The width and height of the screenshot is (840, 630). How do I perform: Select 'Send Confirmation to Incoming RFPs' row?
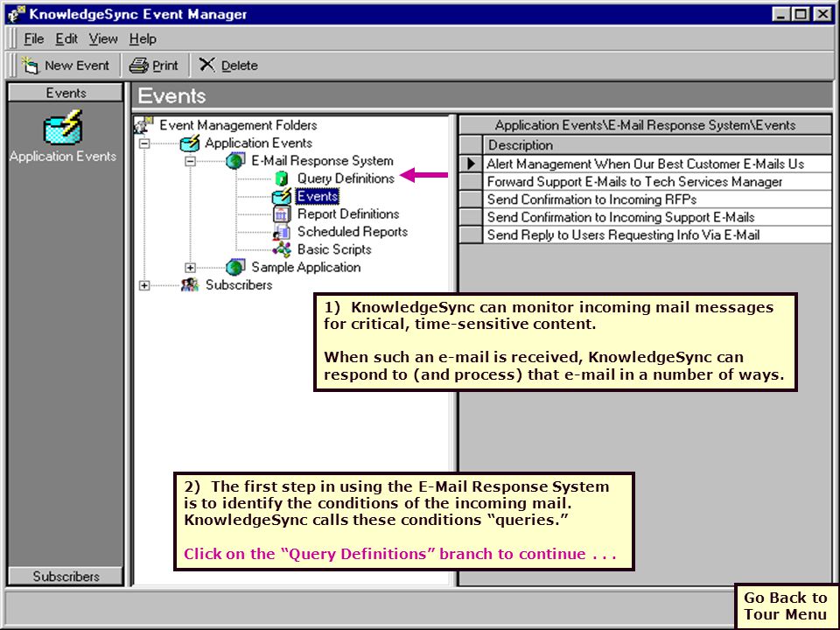point(657,199)
